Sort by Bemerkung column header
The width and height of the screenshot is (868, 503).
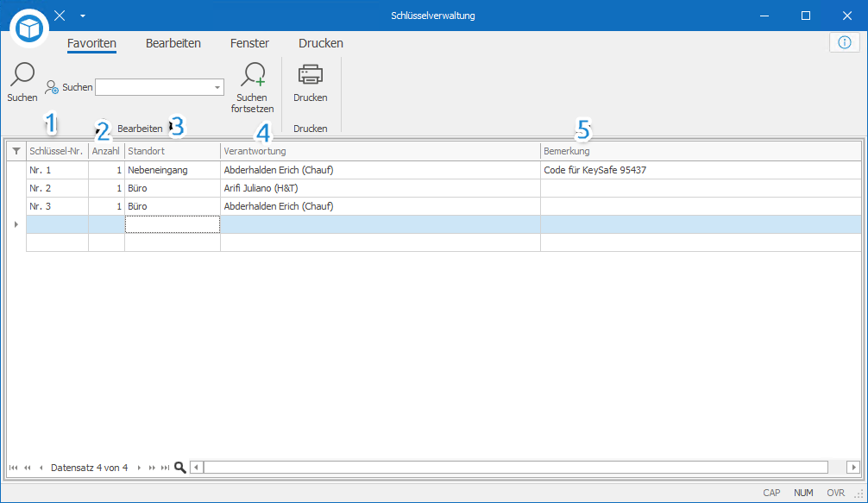701,151
